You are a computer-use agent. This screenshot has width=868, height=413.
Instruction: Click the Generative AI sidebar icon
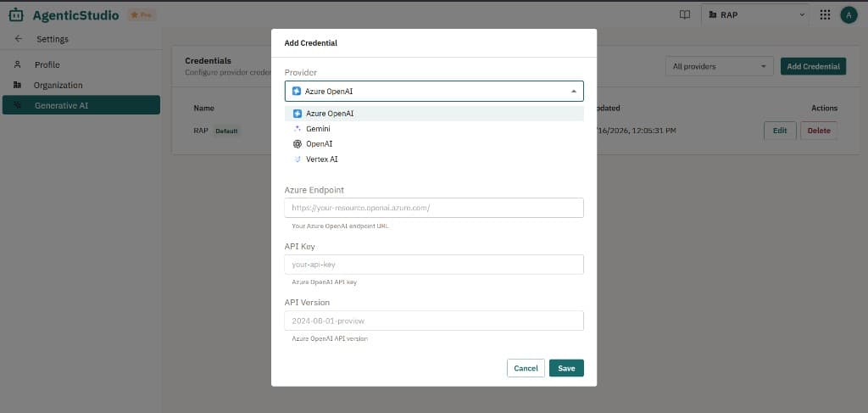click(x=17, y=105)
